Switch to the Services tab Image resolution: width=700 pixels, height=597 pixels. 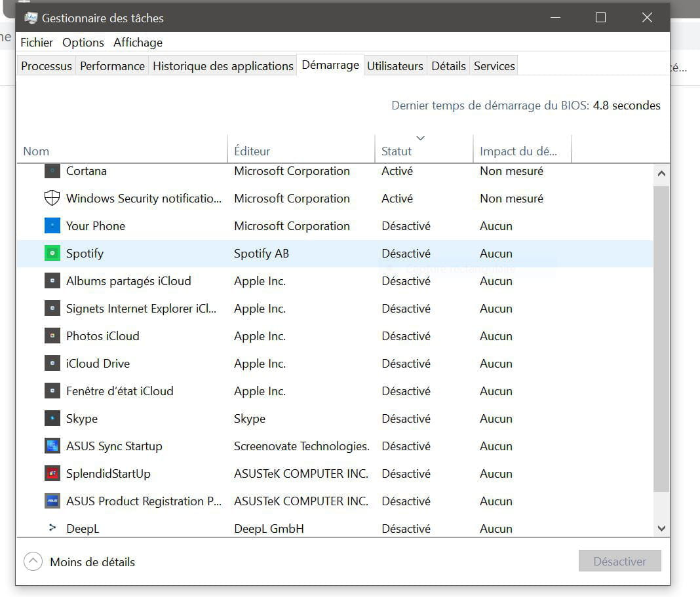(x=494, y=66)
